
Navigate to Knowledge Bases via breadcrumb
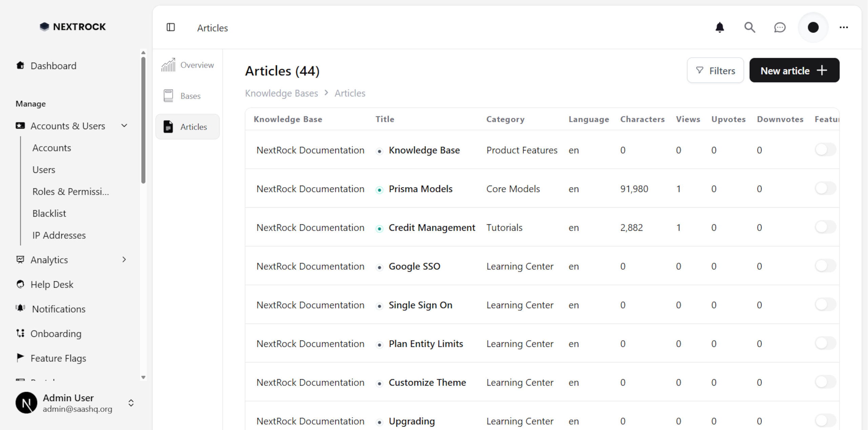pyautogui.click(x=281, y=93)
